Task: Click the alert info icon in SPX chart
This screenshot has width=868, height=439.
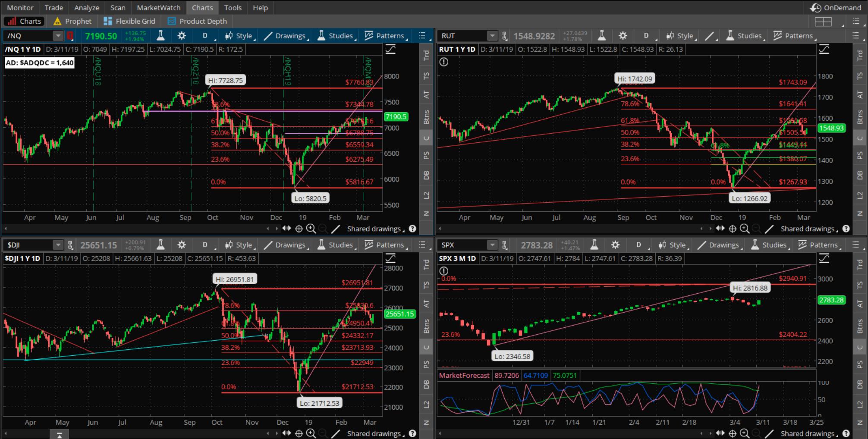Action: tap(443, 271)
